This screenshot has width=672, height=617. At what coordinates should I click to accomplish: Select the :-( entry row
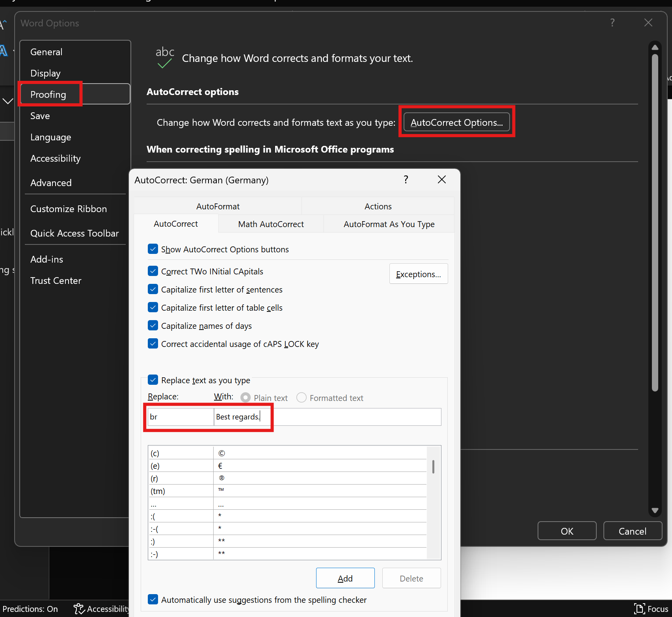(287, 529)
